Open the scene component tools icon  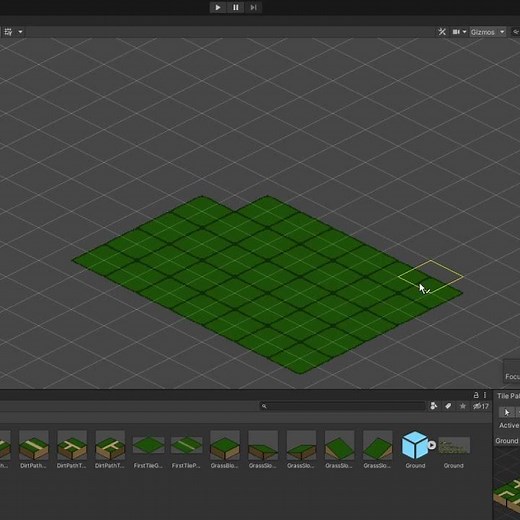442,32
